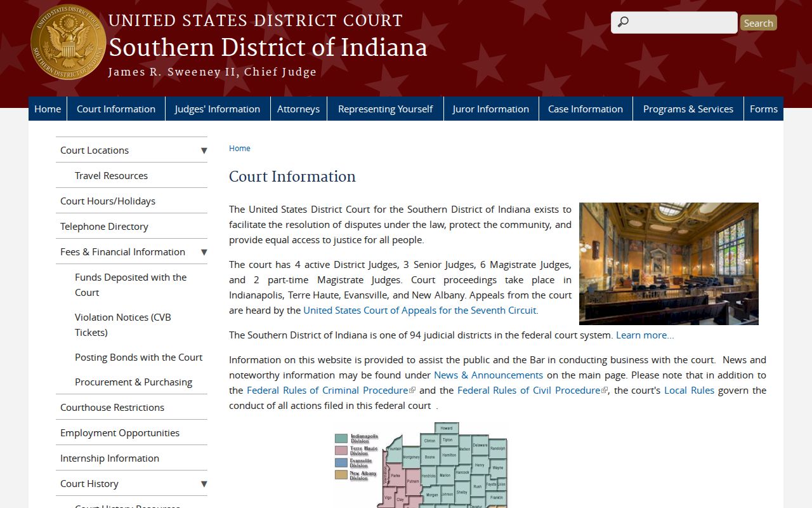Open the Case Information menu
This screenshot has height=508, width=812.
586,109
